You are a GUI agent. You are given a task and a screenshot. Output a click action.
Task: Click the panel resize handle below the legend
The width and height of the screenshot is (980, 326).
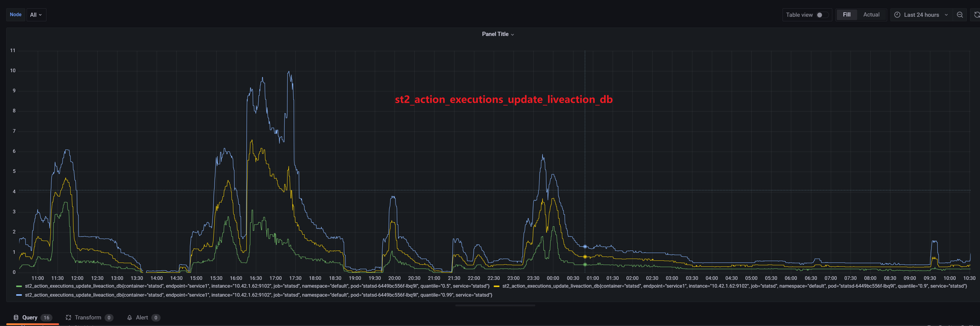click(x=495, y=305)
